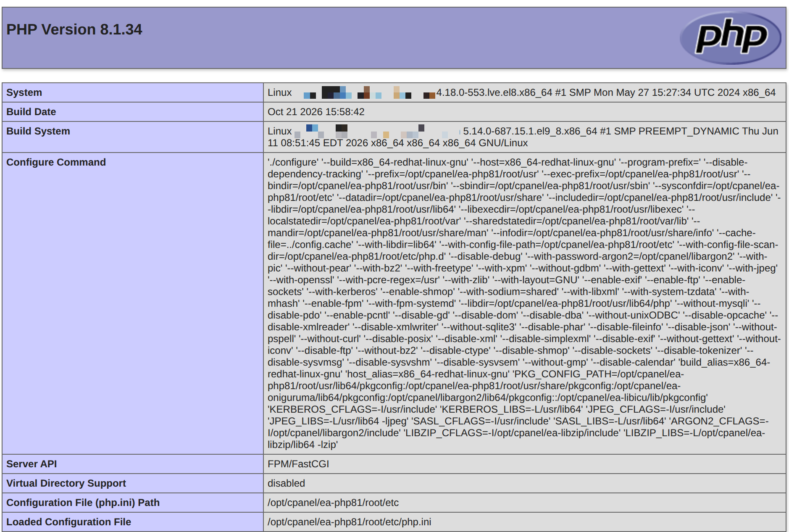Click the 'Server API' row label
This screenshot has width=789, height=532.
[x=32, y=464]
